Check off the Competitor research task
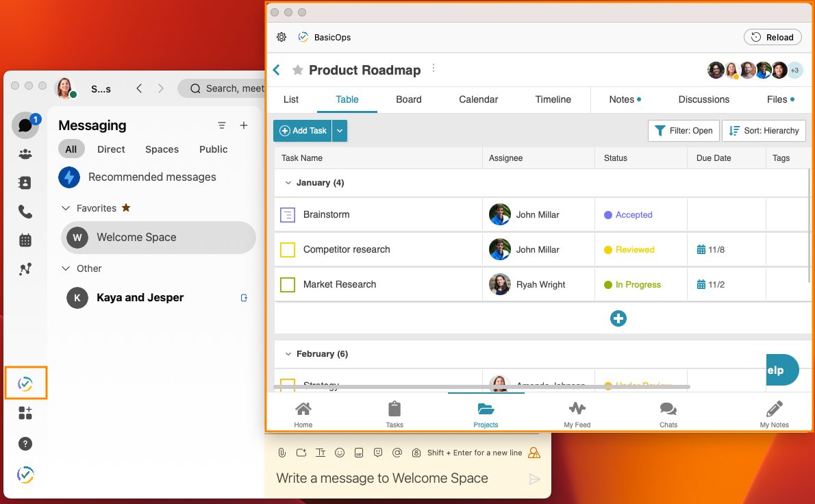The height and width of the screenshot is (504, 815). [288, 250]
